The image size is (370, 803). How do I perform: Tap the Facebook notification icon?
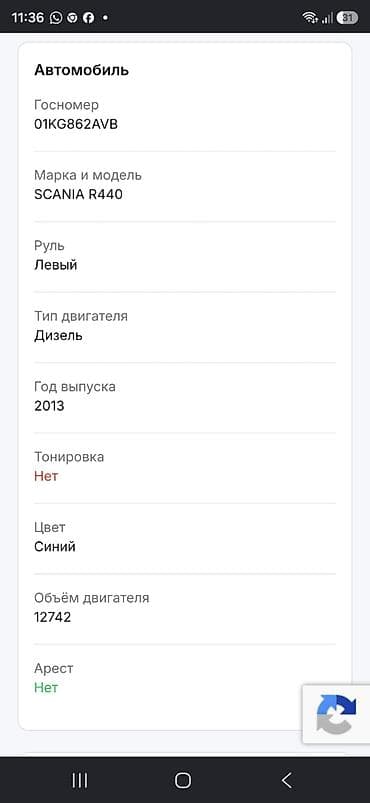click(x=88, y=17)
